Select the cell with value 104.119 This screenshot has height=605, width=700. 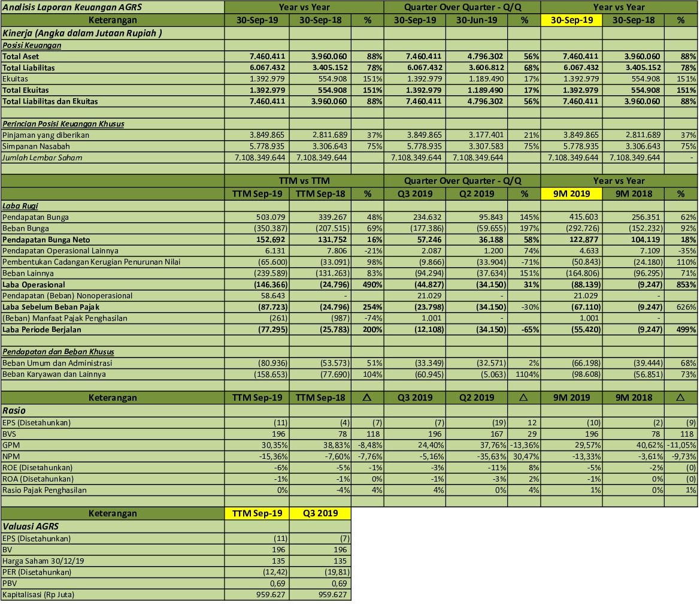[633, 240]
